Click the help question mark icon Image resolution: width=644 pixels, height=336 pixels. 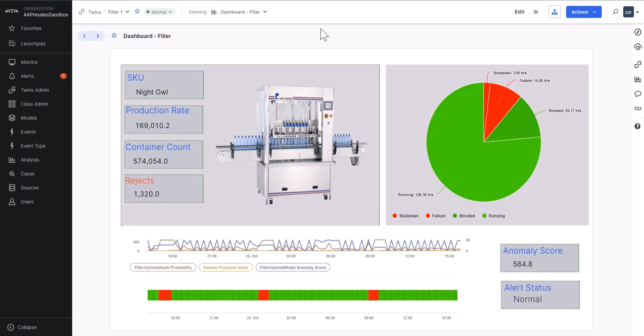tap(638, 126)
